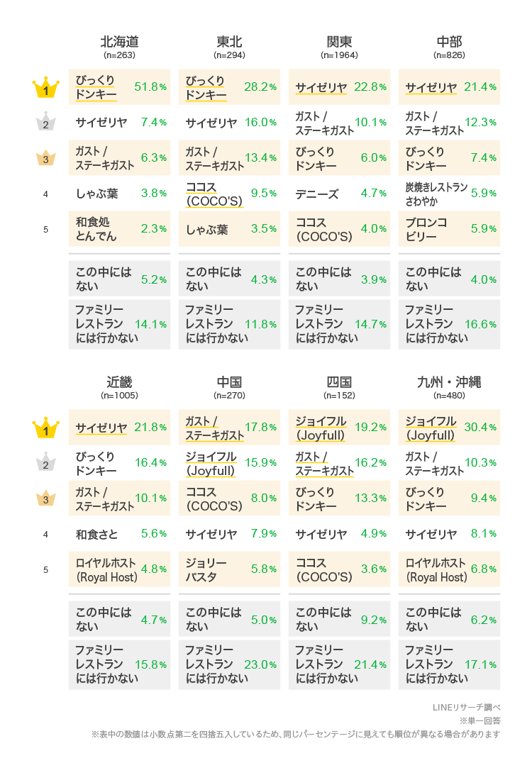Click the bronze rank 3 crown in upper table
Viewport: 532px width, 758px height.
45,158
